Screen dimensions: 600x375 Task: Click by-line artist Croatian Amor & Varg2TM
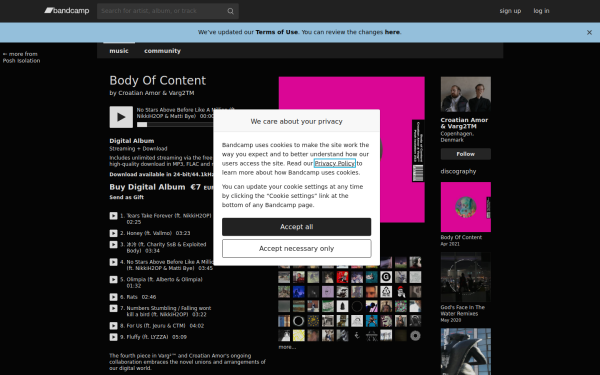[x=156, y=93]
